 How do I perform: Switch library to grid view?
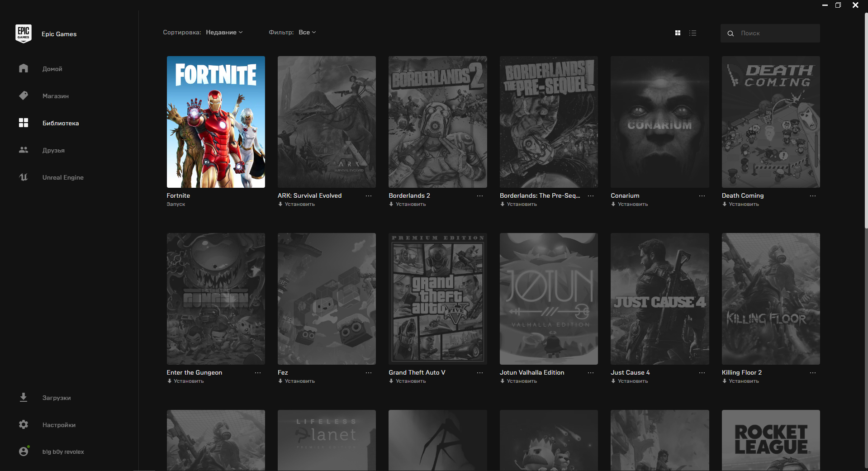pyautogui.click(x=678, y=33)
